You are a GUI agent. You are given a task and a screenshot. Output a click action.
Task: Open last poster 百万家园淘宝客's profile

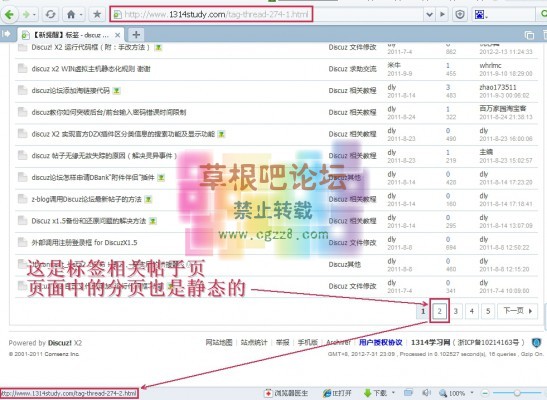503,108
